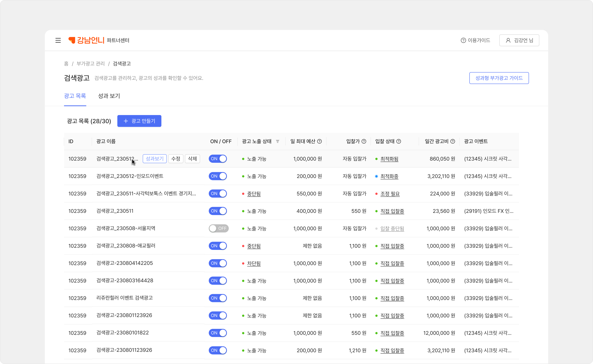Click the 삭제 button in the hovered row
This screenshot has height=364, width=593.
point(192,159)
